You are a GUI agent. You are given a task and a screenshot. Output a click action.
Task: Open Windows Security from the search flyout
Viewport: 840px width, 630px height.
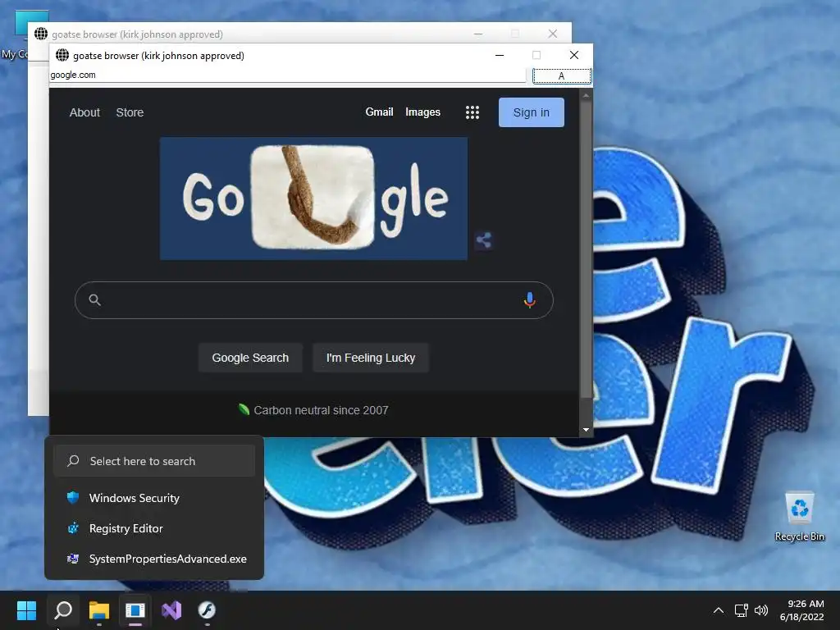[154, 498]
